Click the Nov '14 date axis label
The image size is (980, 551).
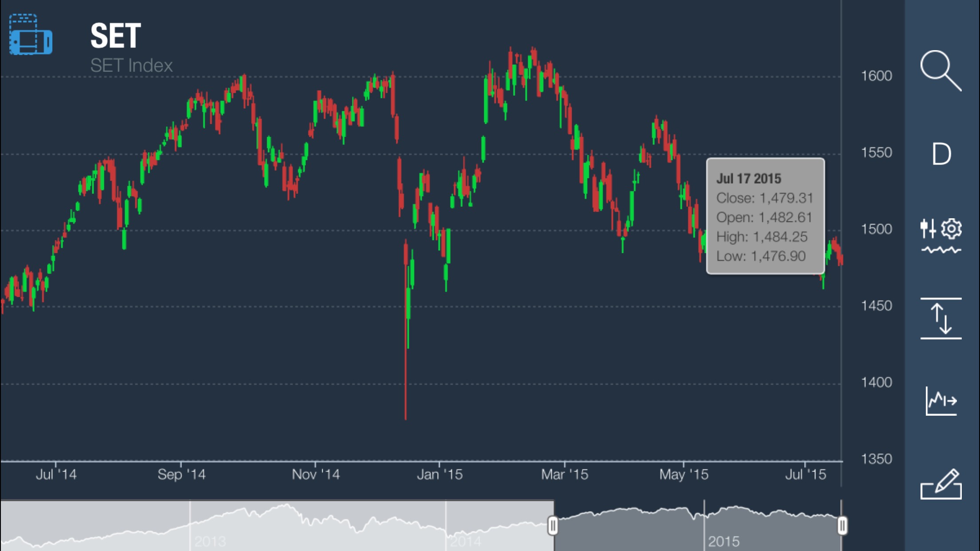(316, 474)
